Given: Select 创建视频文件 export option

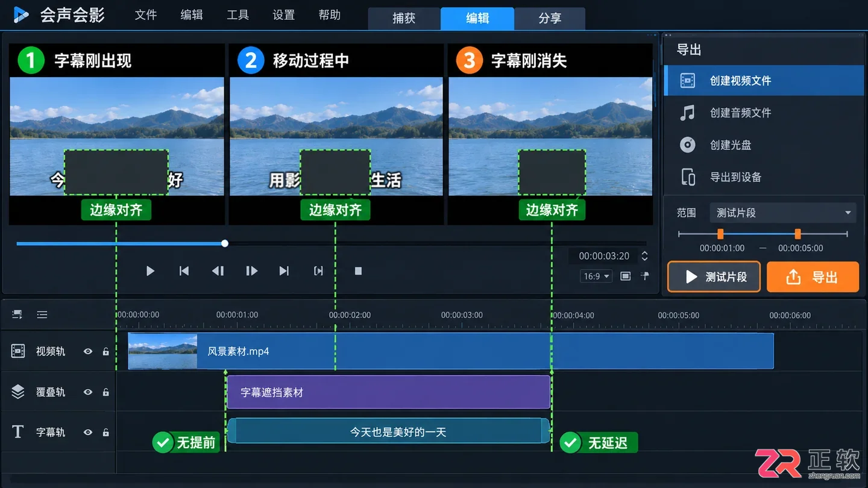Looking at the screenshot, I should coord(764,81).
